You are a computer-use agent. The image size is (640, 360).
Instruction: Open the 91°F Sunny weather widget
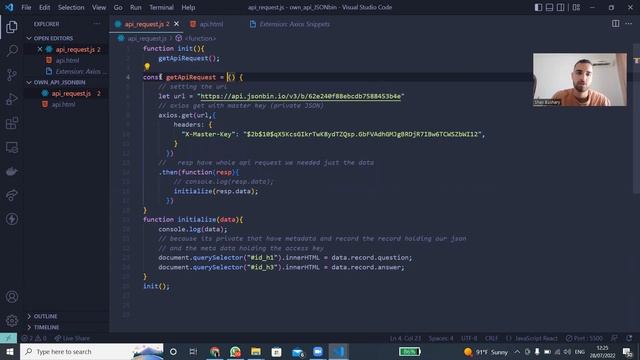tap(486, 352)
